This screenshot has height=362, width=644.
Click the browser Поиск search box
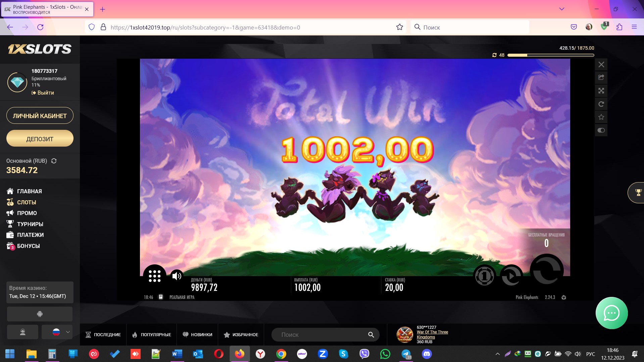point(470,27)
